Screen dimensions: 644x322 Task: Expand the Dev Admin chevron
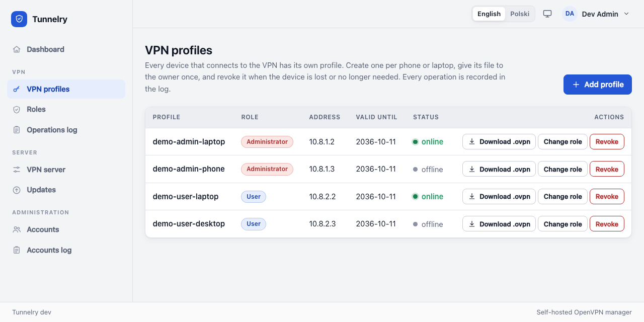coord(626,14)
